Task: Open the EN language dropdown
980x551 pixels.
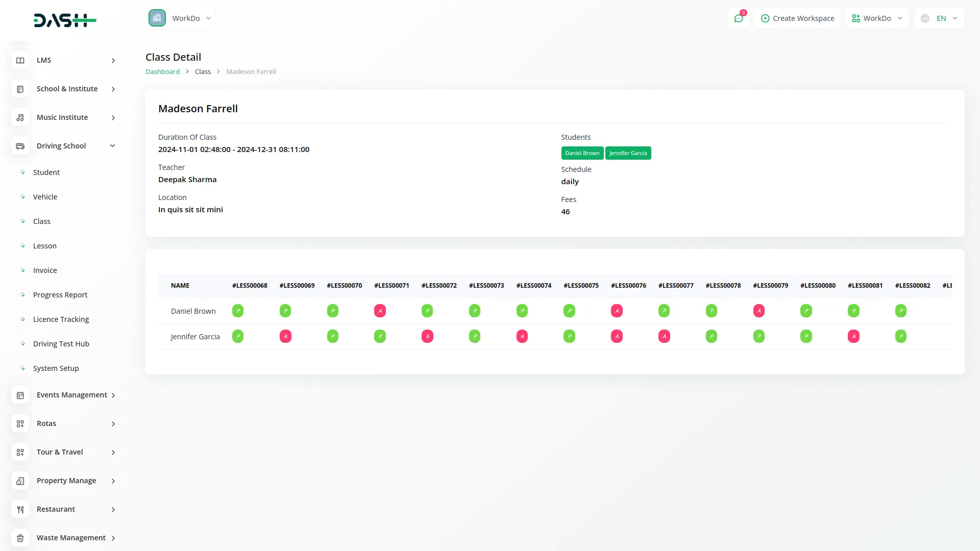Action: 940,18
